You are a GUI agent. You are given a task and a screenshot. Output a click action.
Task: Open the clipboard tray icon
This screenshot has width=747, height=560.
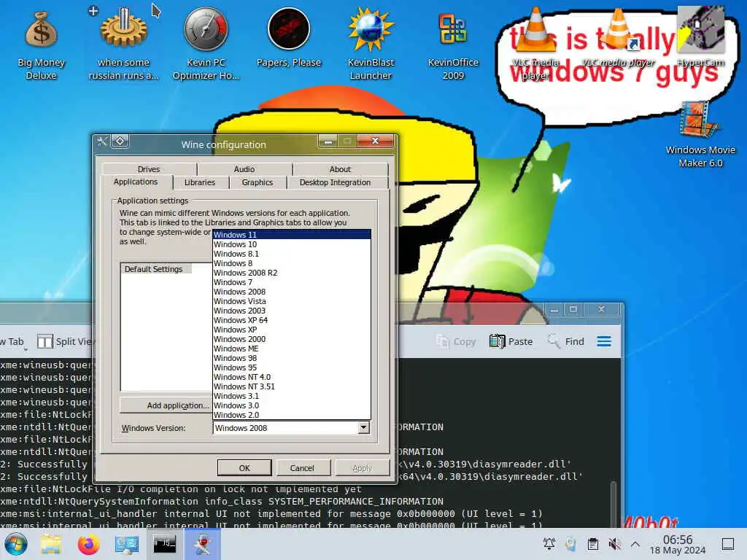coord(593,544)
